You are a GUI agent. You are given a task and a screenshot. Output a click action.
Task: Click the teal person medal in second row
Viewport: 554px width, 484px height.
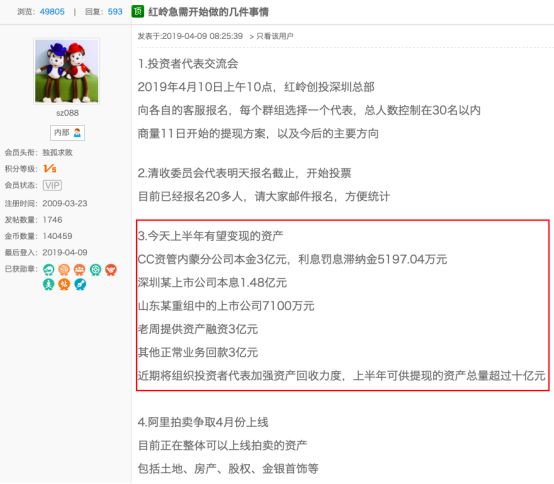point(48,284)
